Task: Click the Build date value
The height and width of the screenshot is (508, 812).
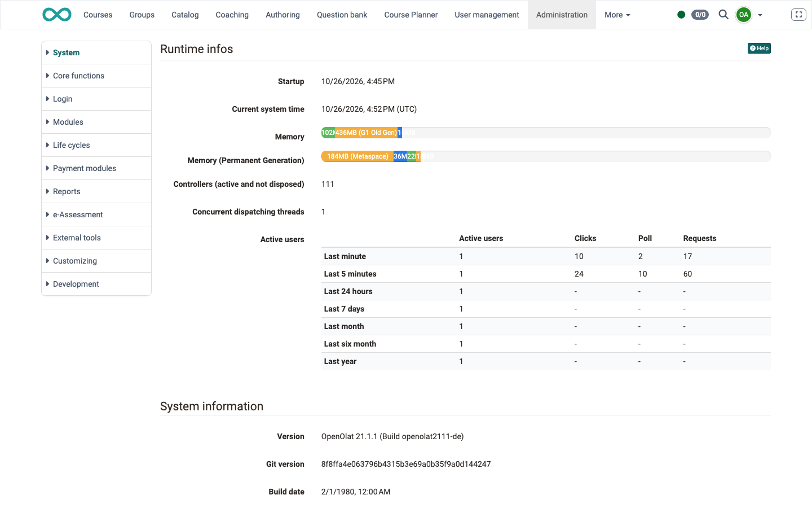Action: (x=356, y=492)
